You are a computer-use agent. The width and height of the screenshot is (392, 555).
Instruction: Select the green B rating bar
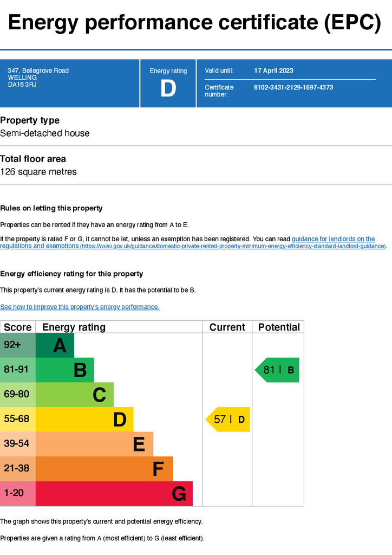point(64,370)
